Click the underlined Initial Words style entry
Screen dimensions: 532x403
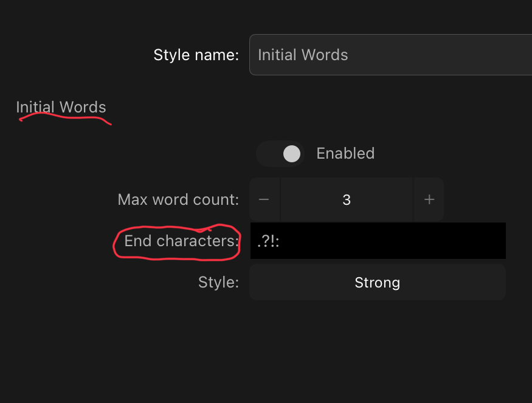(x=61, y=107)
